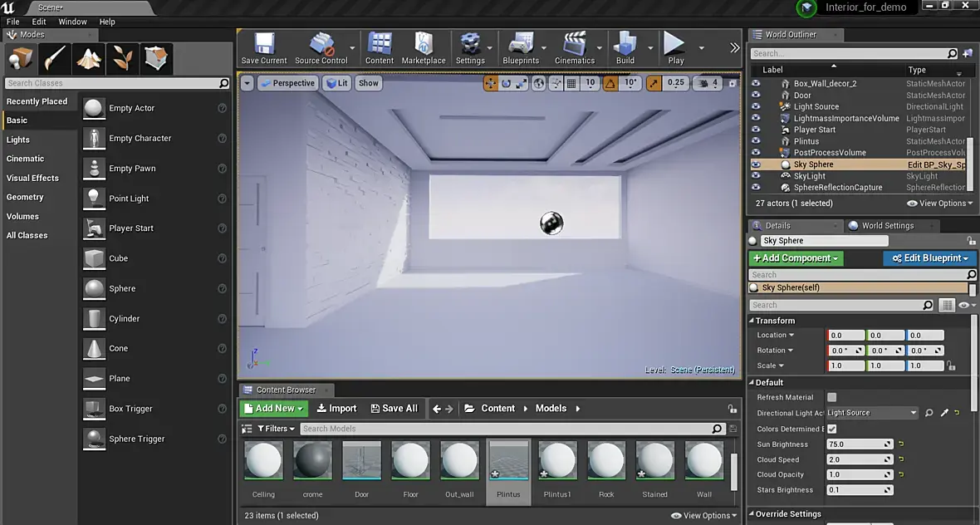The width and height of the screenshot is (980, 525).
Task: Toggle visibility of Player Start actor
Action: 756,130
